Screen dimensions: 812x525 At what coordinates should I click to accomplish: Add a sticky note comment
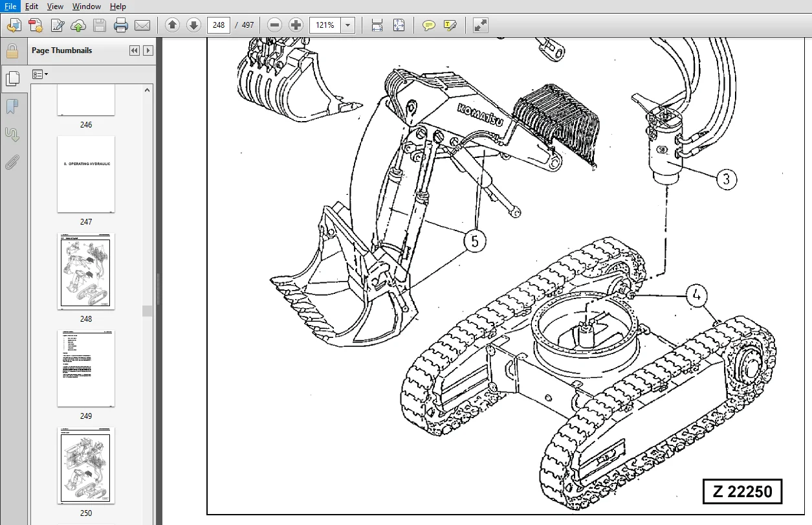(x=428, y=25)
